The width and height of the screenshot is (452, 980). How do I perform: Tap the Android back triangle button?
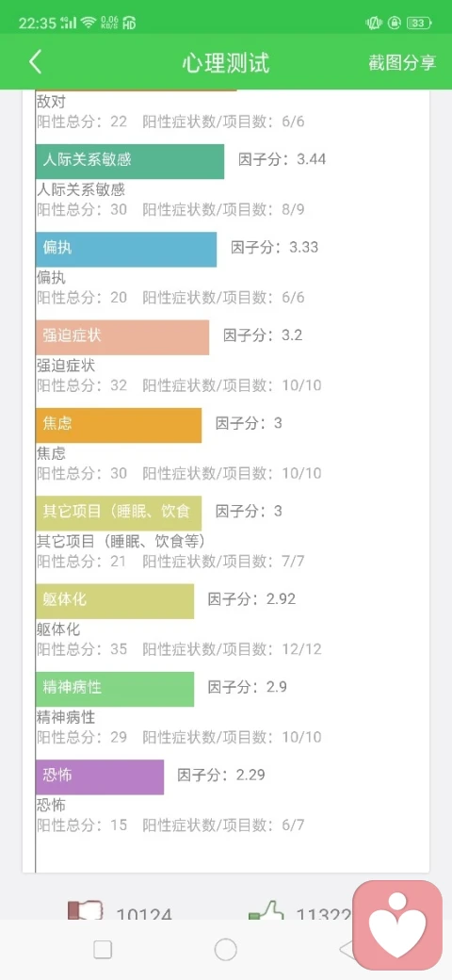coord(347,950)
